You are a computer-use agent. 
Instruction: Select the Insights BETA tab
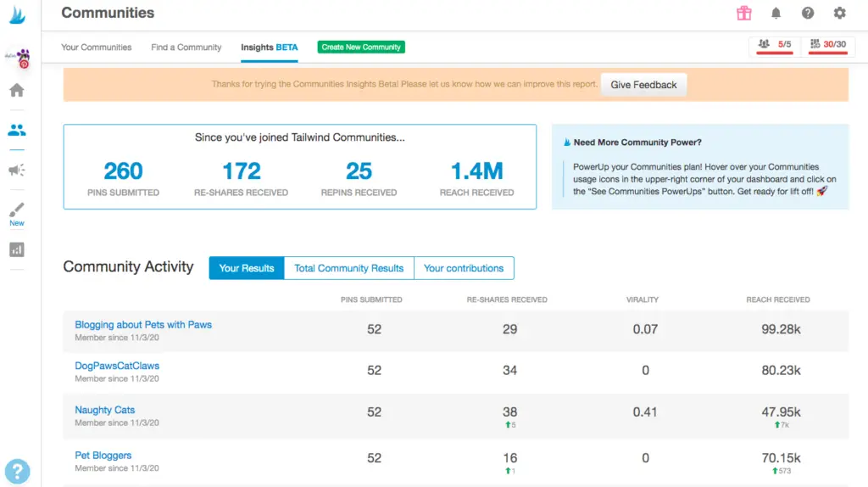pyautogui.click(x=269, y=48)
